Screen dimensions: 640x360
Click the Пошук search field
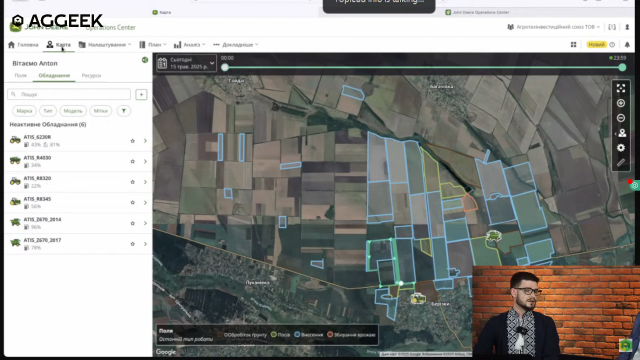tap(69, 94)
